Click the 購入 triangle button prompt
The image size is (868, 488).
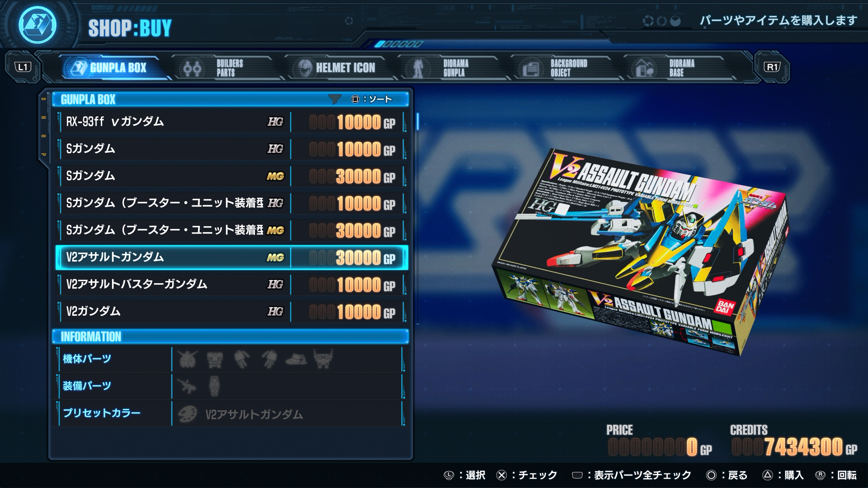pyautogui.click(x=783, y=475)
